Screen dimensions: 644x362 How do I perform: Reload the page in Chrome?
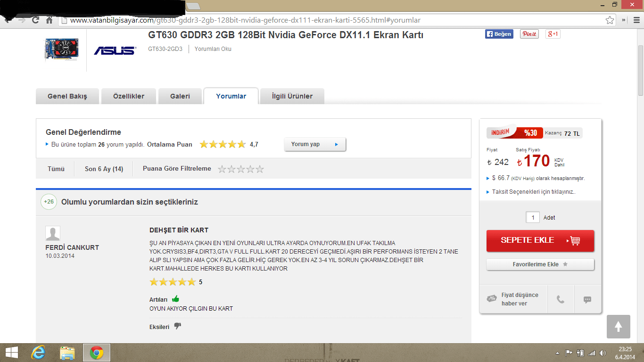pyautogui.click(x=35, y=20)
